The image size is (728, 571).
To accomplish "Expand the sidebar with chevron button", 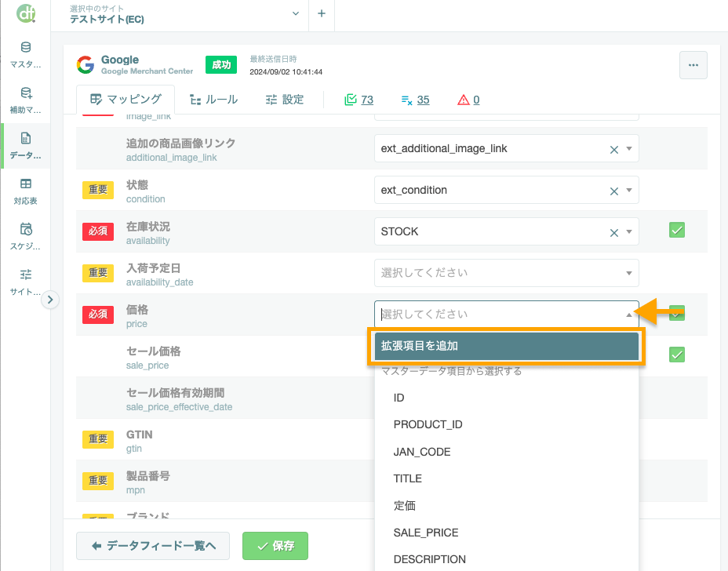I will point(50,300).
